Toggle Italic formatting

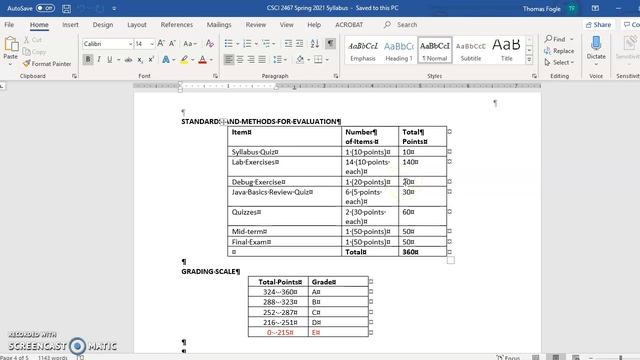(99, 60)
